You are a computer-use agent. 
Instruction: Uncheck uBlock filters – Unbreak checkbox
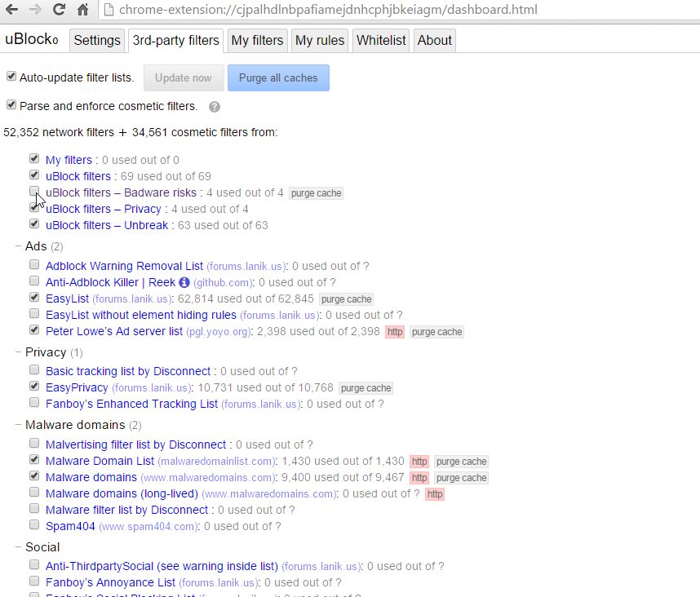34,224
